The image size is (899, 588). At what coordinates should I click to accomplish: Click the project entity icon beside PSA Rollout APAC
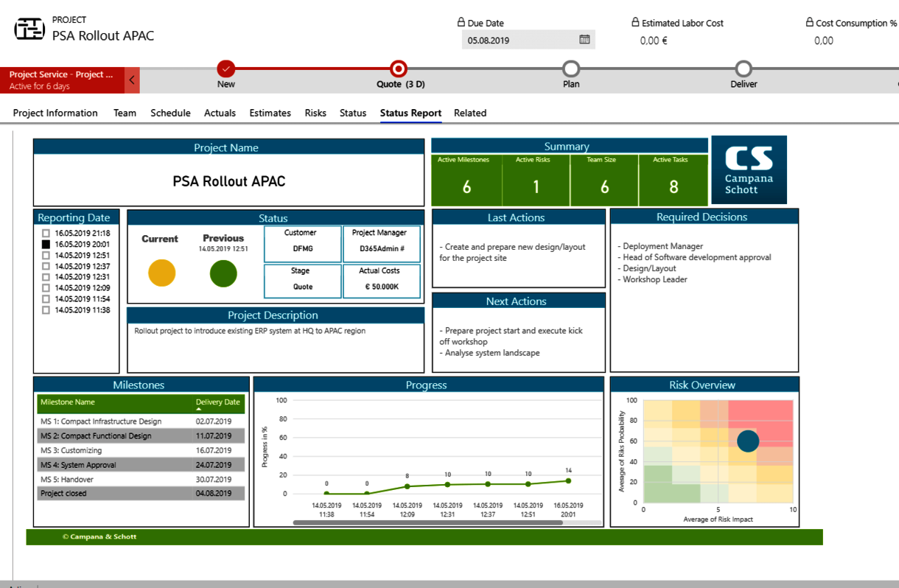[x=29, y=29]
